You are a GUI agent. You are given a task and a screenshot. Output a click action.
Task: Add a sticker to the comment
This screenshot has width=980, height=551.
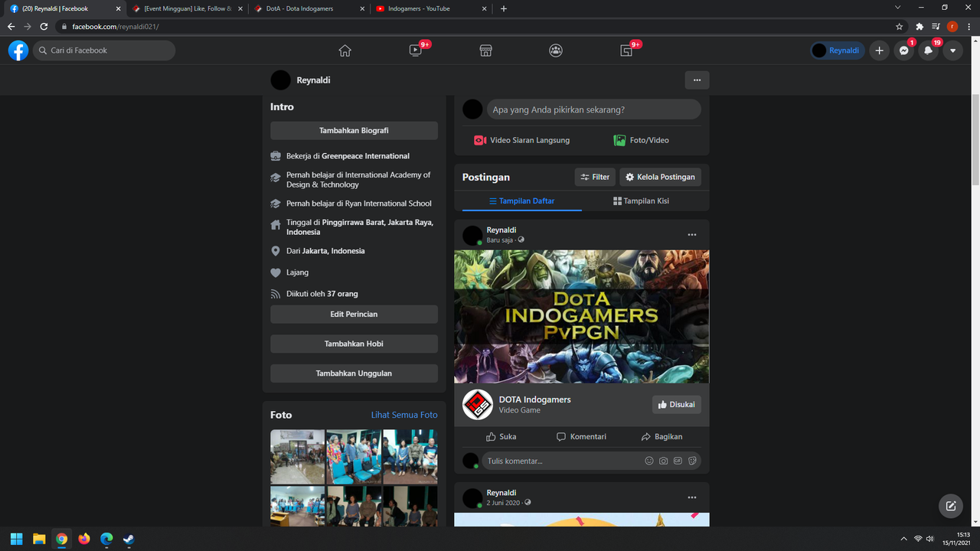tap(692, 461)
